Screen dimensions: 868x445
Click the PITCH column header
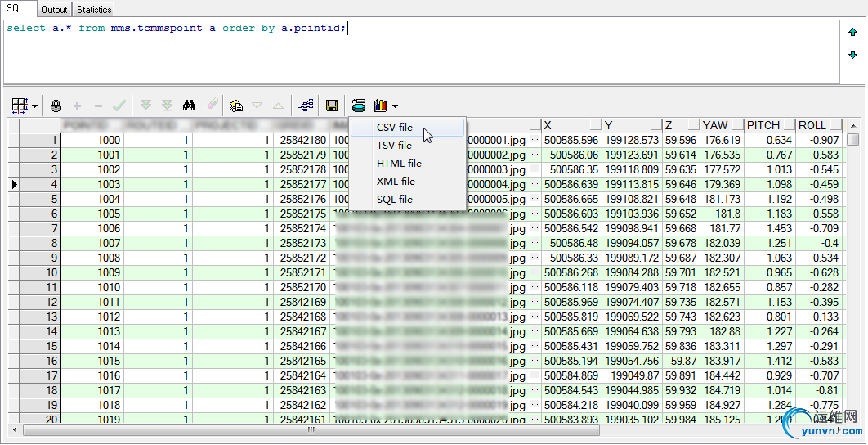763,125
